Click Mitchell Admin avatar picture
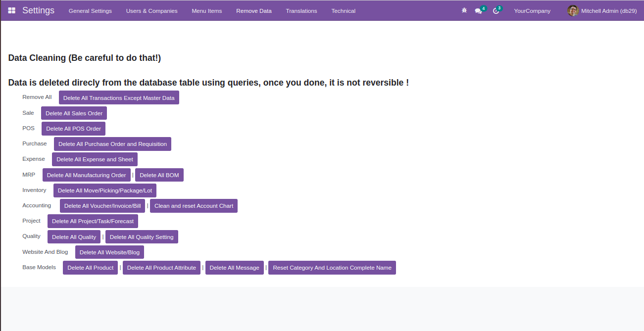This screenshot has width=644, height=331. pos(573,10)
